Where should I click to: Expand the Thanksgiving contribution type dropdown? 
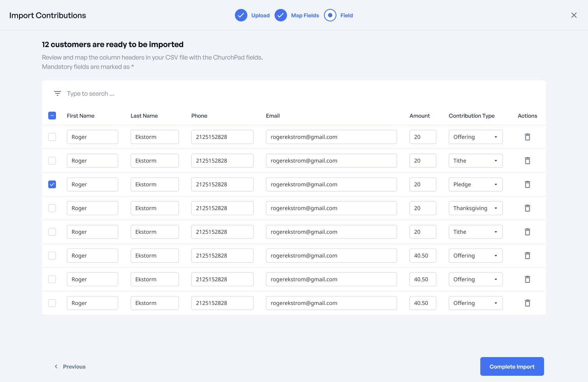475,208
